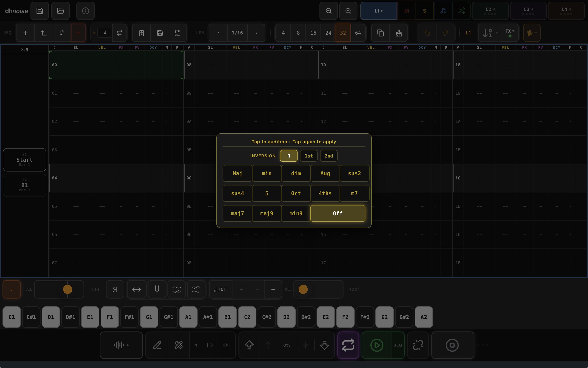Open the sort order 0-1 dropdown
Viewport: 588px width, 368px height.
point(490,33)
